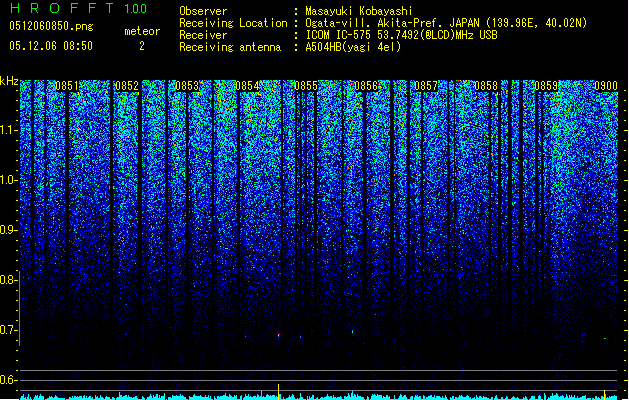
Task: Click the HROFFT 1.0.0 title text
Action: [x=79, y=8]
